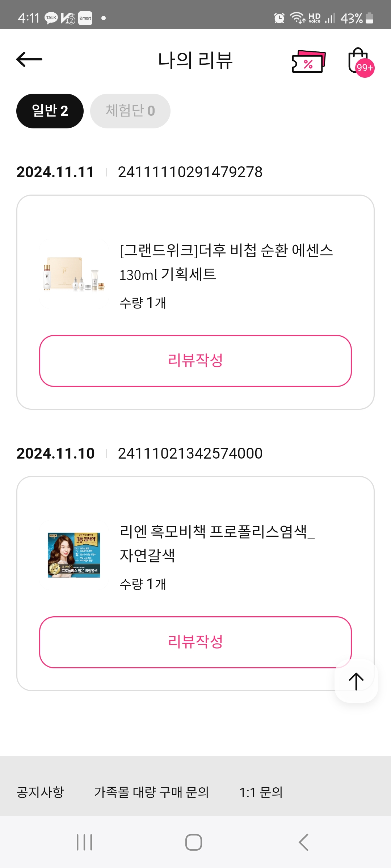Select the 일반 2 tab
Viewport: 391px width, 868px height.
[50, 111]
